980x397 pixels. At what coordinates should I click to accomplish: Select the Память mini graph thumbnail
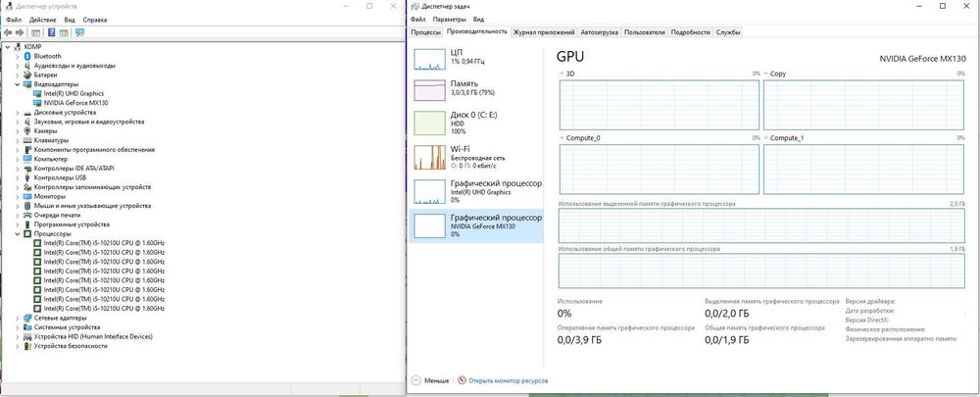click(x=429, y=89)
